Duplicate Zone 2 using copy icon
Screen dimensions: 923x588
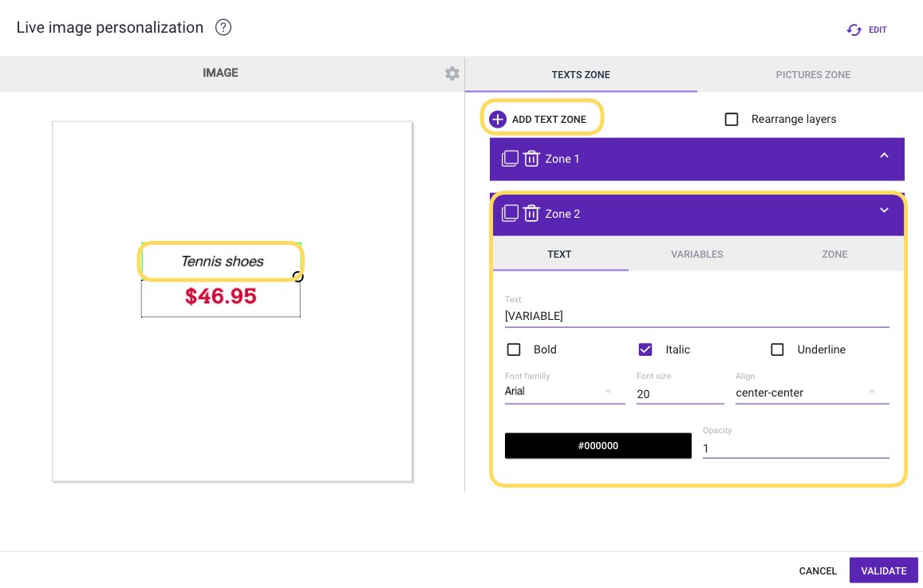(x=510, y=214)
